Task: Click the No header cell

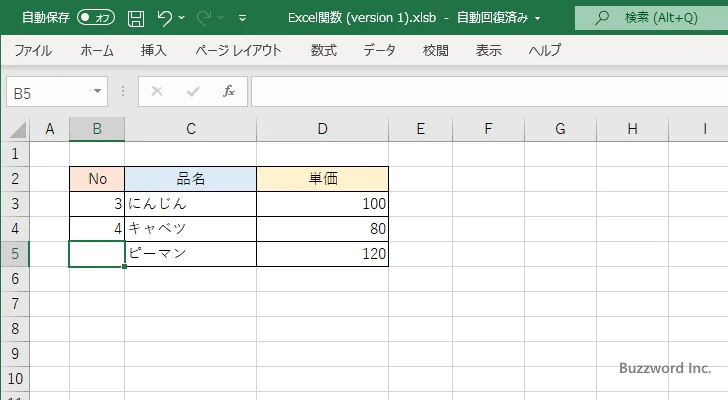Action: pos(97,179)
